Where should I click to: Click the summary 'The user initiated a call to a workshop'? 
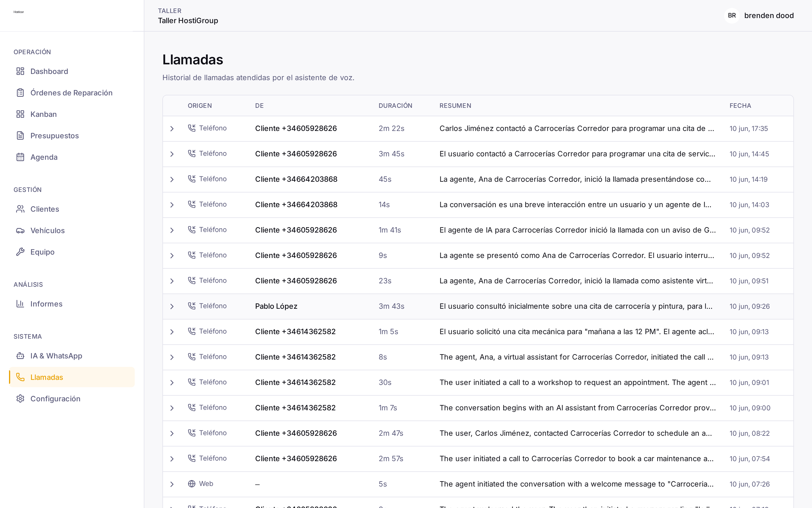point(577,382)
